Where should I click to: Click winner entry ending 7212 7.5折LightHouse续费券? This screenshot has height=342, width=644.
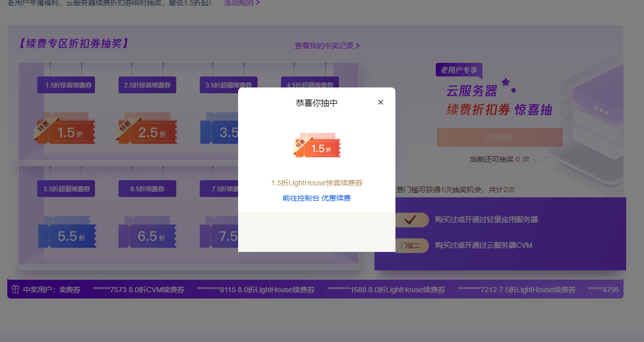pos(517,290)
